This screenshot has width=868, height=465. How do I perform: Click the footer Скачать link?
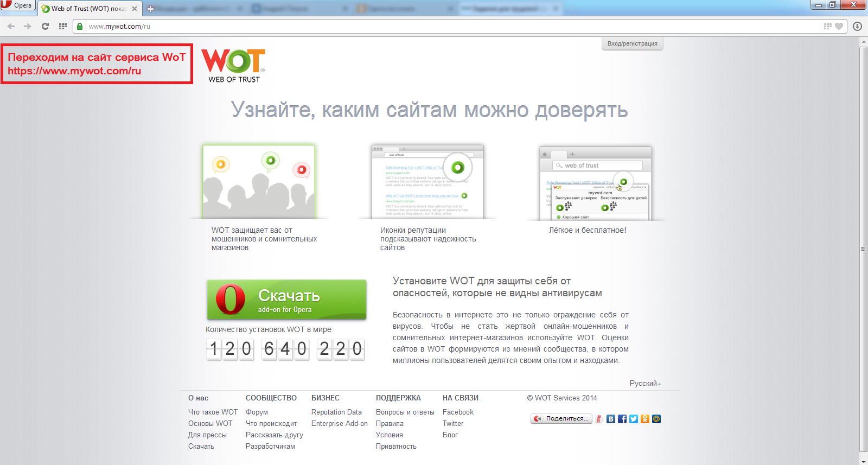[201, 446]
